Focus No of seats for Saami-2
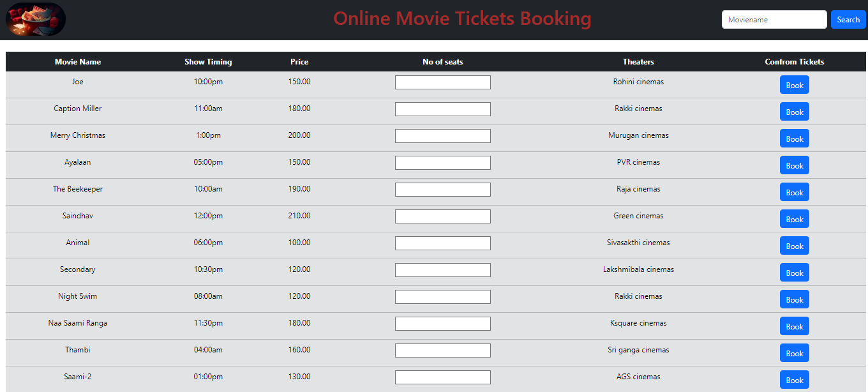This screenshot has width=868, height=392. (x=442, y=377)
